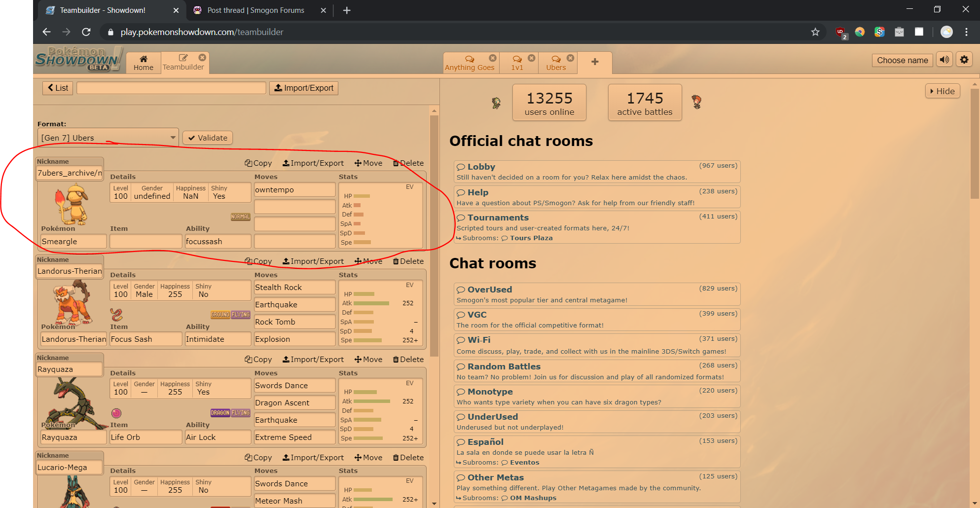Open the options gear icon

[964, 60]
